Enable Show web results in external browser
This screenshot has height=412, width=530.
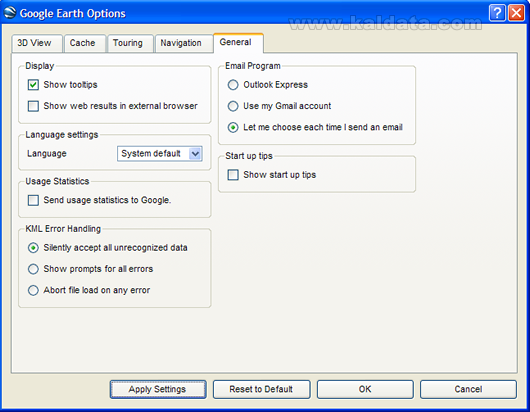pyautogui.click(x=33, y=106)
